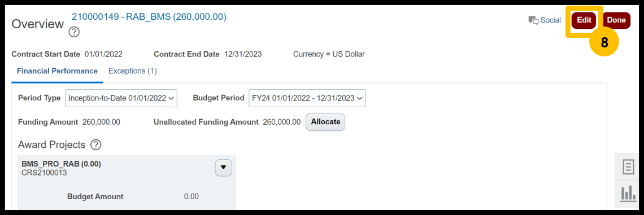Open the document panel icon on right edge
644x215 pixels.
pos(628,167)
